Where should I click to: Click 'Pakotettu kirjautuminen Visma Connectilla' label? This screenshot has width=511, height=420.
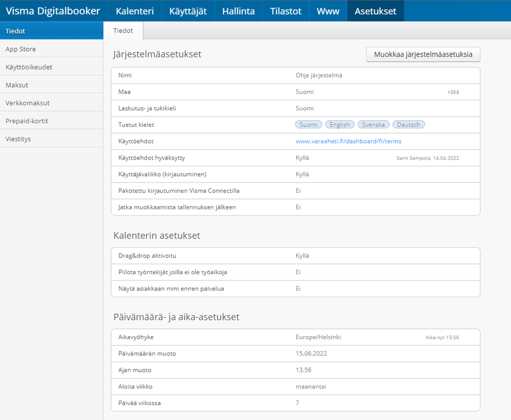pyautogui.click(x=179, y=191)
